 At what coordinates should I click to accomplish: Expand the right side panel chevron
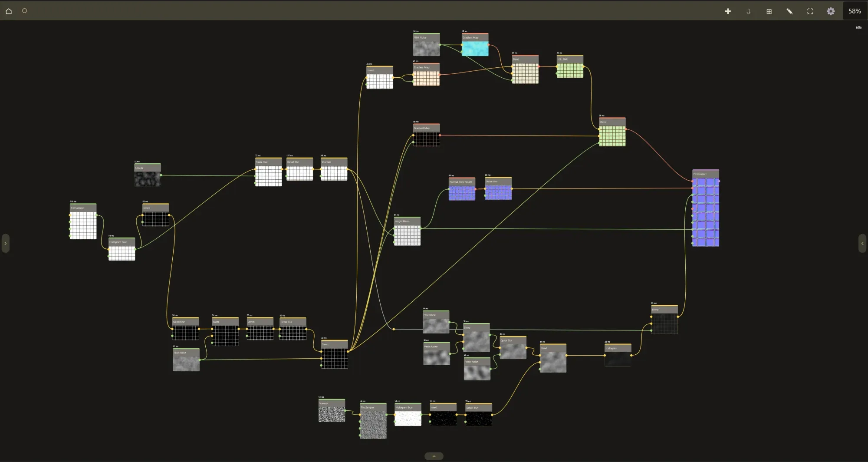(862, 243)
